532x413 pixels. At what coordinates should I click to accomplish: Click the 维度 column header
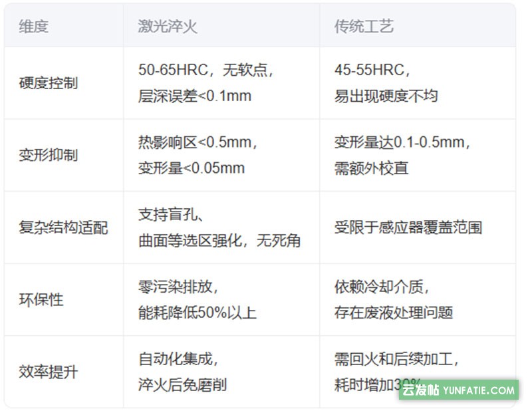(32, 27)
